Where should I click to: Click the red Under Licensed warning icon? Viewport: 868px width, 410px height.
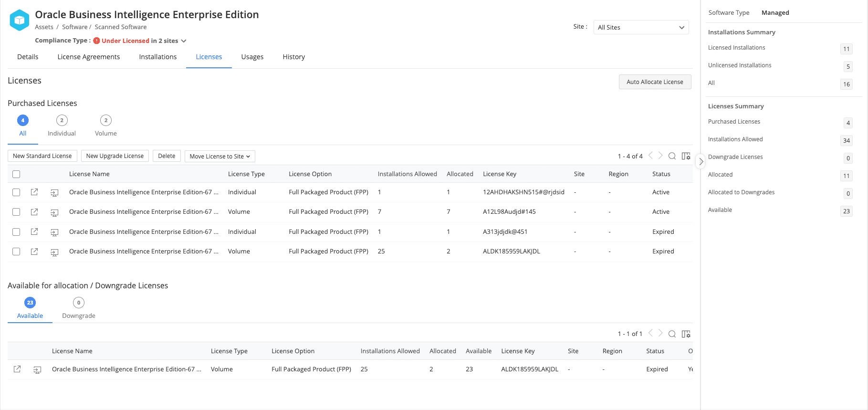[x=96, y=41]
